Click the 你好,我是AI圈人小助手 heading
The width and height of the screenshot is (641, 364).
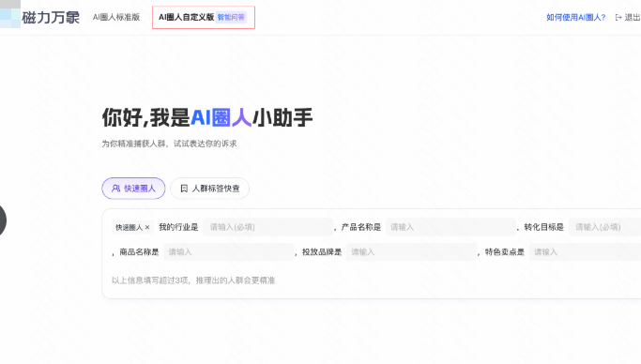pyautogui.click(x=207, y=117)
